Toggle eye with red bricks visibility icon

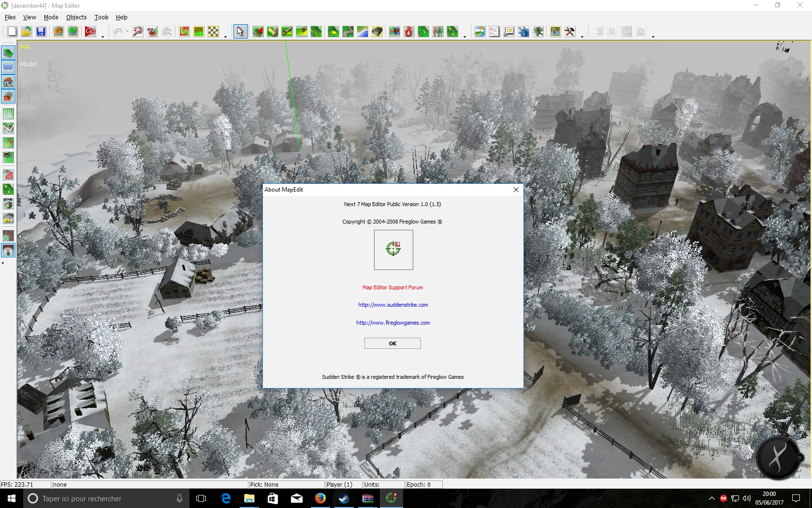tap(8, 175)
